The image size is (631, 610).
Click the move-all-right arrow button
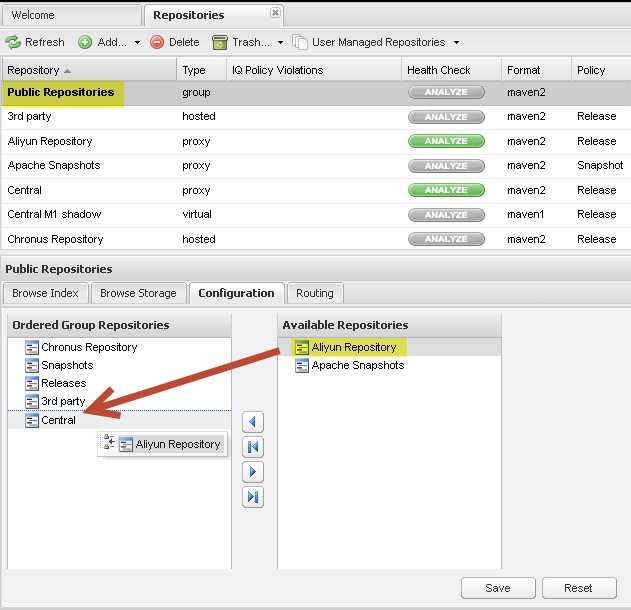tap(253, 497)
